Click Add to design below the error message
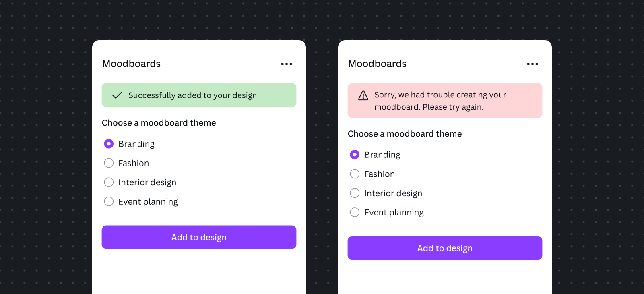The height and width of the screenshot is (294, 644). 445,248
